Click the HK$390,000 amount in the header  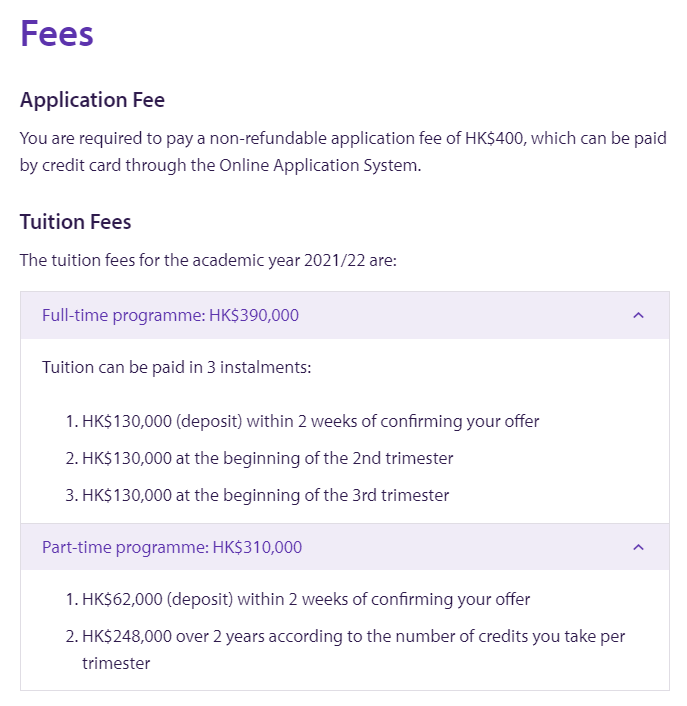pos(254,316)
